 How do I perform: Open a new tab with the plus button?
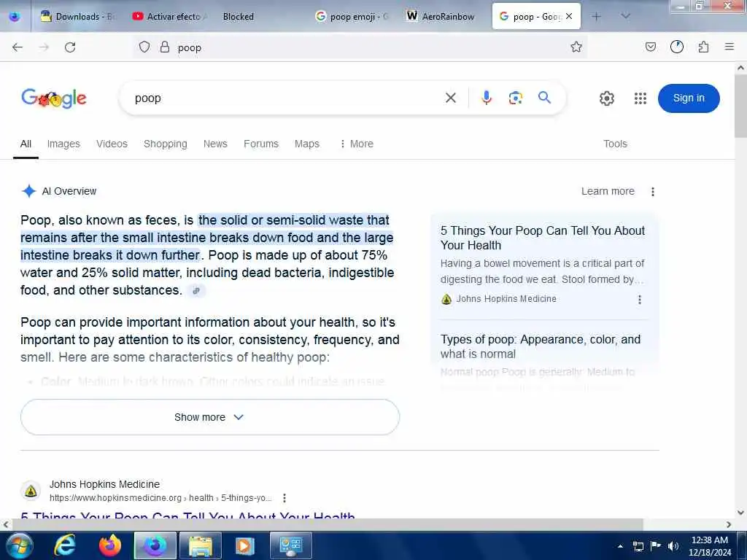click(596, 16)
